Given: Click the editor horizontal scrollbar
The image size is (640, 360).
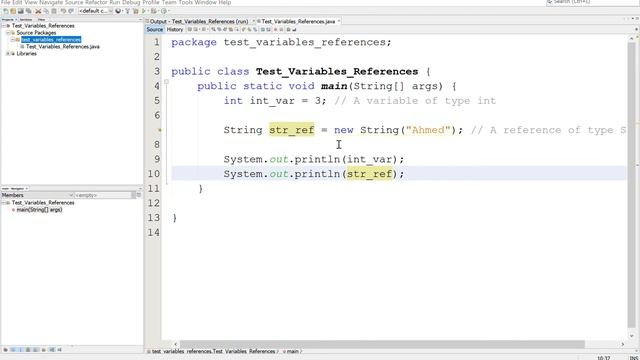Looking at the screenshot, I should (x=382, y=344).
